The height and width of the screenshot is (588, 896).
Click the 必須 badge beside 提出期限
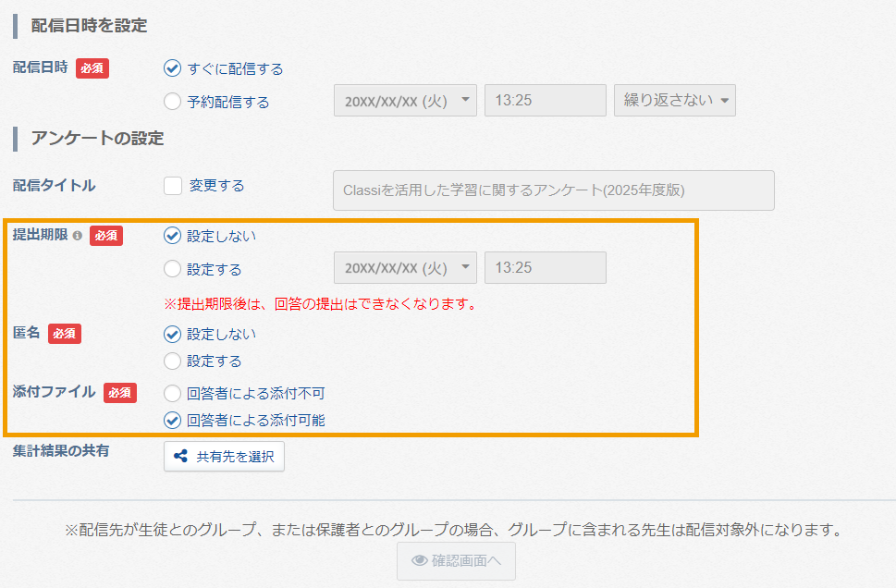click(x=106, y=236)
